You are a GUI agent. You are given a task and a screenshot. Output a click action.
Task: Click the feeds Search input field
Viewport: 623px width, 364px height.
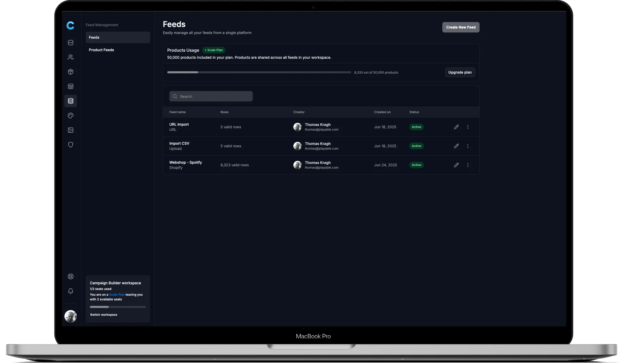coord(211,96)
